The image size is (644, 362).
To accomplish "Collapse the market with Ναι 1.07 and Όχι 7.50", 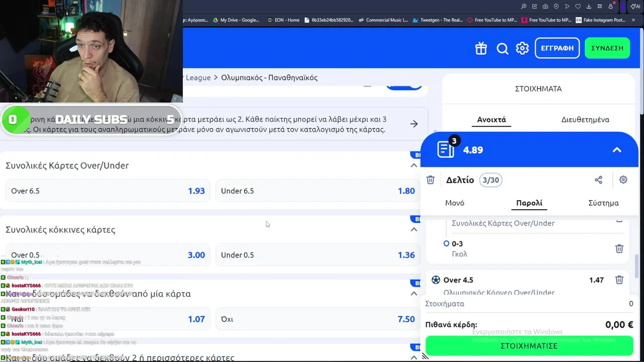I will pos(414,293).
